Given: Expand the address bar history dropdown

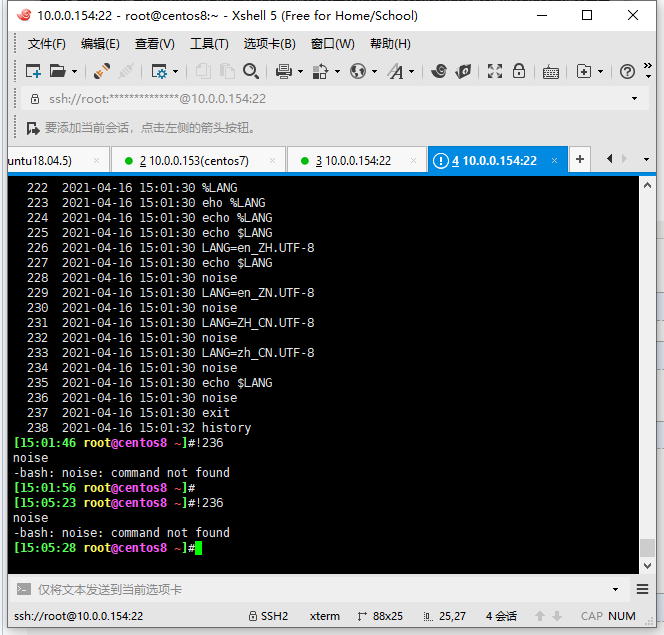Looking at the screenshot, I should pyautogui.click(x=634, y=99).
